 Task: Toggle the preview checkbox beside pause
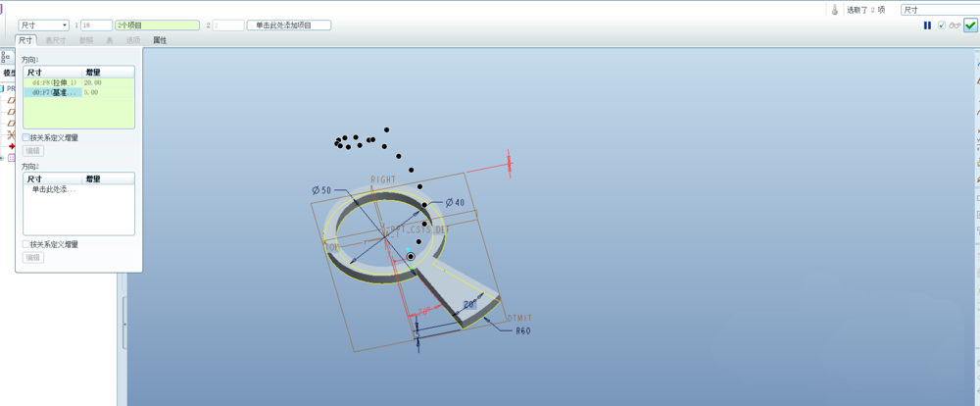[942, 25]
